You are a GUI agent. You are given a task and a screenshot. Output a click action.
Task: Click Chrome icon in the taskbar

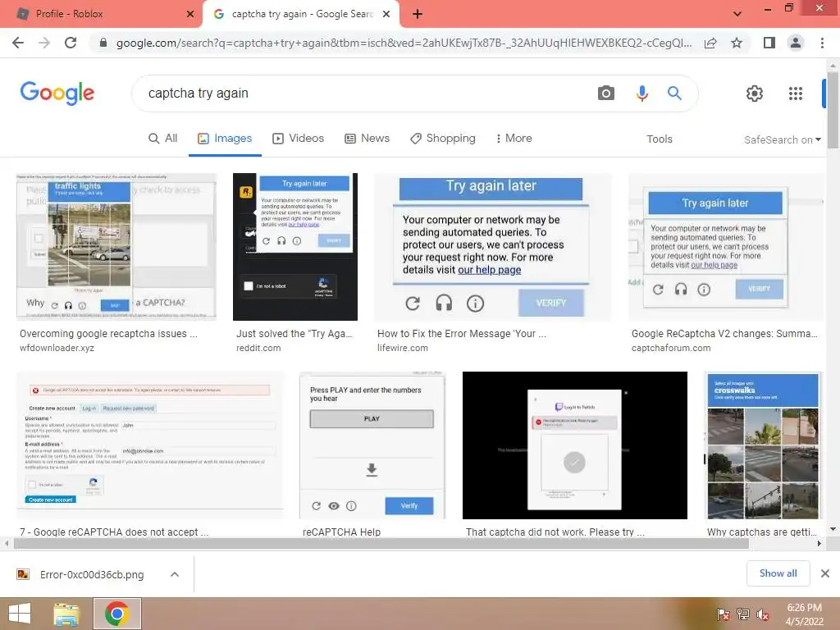pyautogui.click(x=116, y=614)
